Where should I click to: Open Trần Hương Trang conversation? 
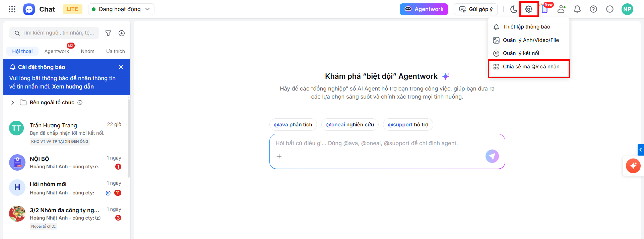[66, 133]
